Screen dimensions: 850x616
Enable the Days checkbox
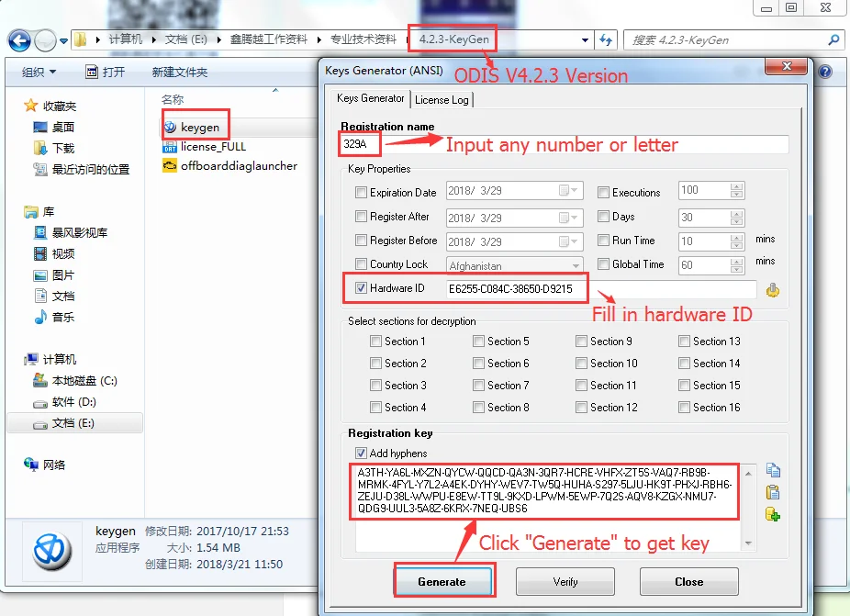click(603, 216)
